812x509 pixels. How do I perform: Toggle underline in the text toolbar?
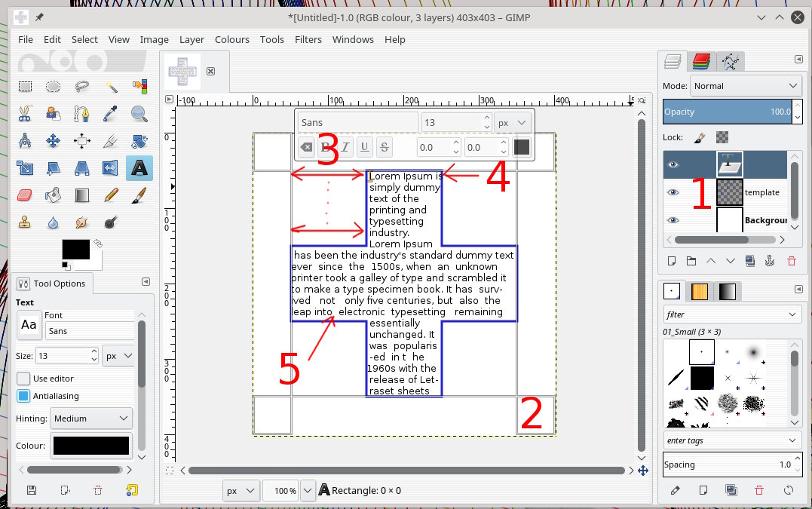[365, 148]
